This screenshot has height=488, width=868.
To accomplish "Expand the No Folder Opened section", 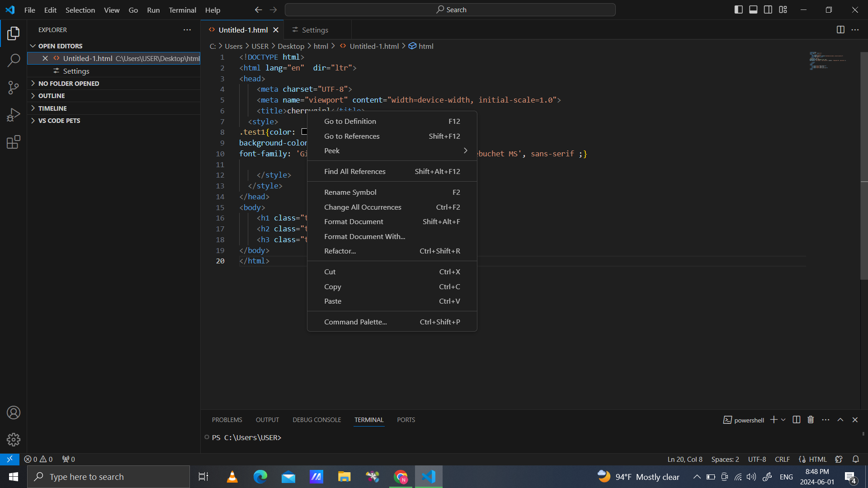I will [x=113, y=84].
